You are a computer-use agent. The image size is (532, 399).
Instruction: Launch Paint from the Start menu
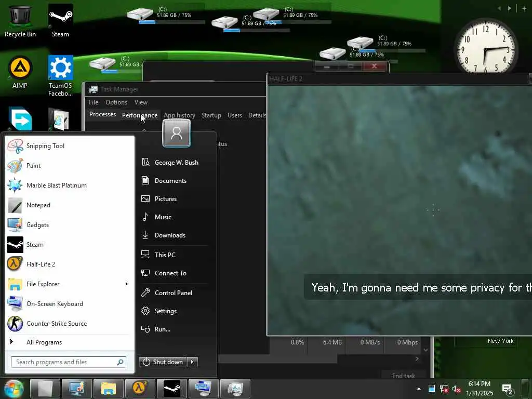(70, 166)
